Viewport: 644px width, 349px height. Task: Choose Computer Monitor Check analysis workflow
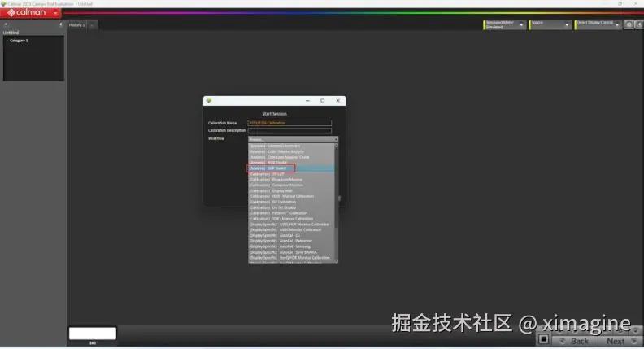coord(292,158)
